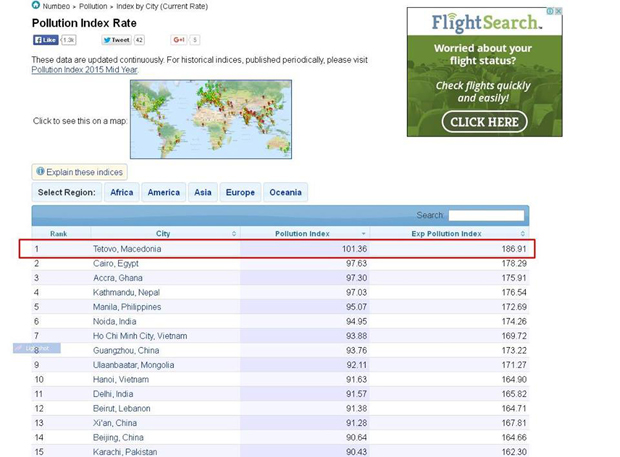Click CLICK HERE in FlightSearch ad
Image resolution: width=620 pixels, height=457 pixels.
[484, 122]
